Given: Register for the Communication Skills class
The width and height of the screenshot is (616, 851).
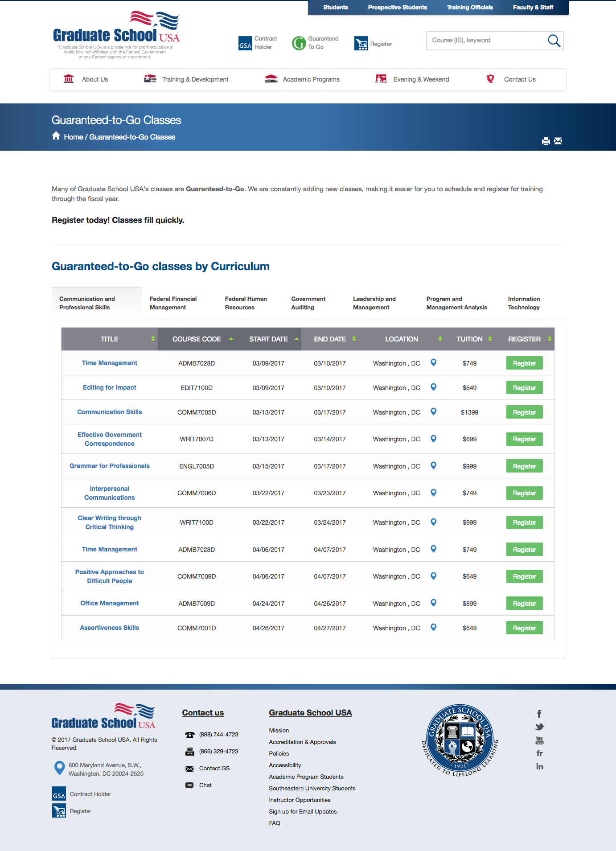Looking at the screenshot, I should pos(524,412).
